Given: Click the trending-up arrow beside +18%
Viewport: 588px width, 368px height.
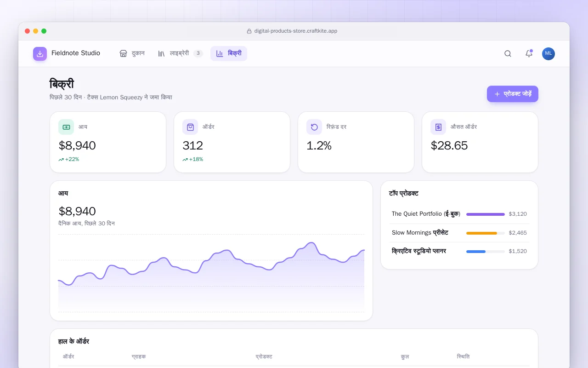Looking at the screenshot, I should tap(185, 160).
